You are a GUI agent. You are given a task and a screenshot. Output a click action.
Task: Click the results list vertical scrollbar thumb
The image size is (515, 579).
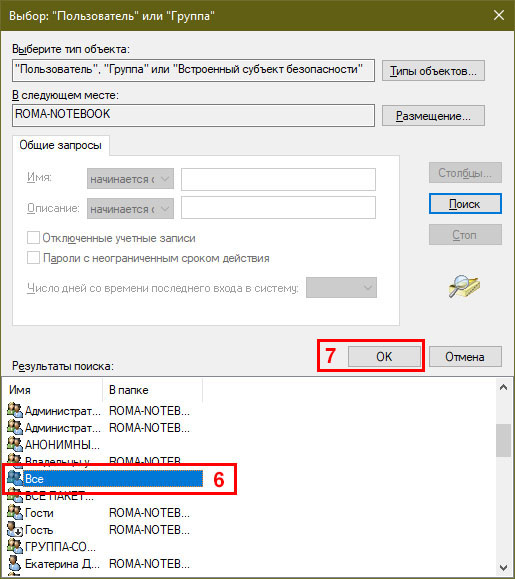(x=503, y=440)
